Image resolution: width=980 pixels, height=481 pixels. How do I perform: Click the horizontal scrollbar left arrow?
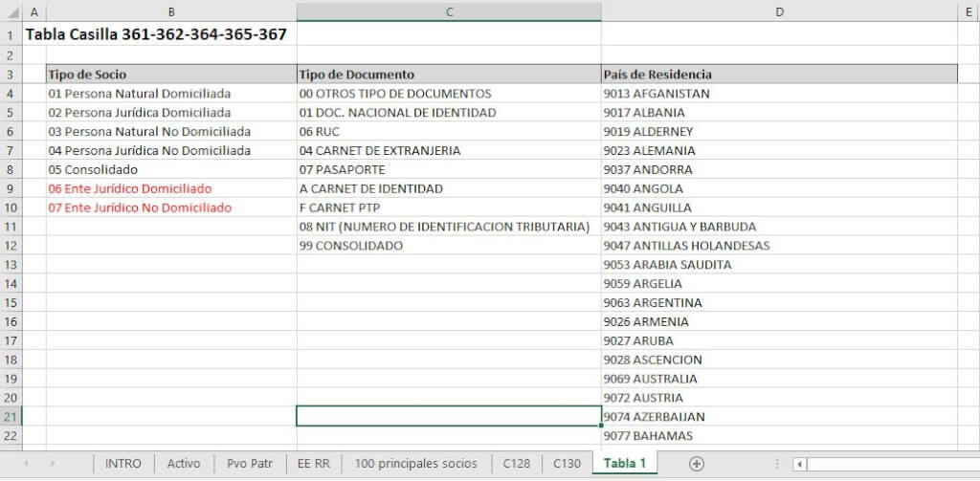(x=799, y=465)
